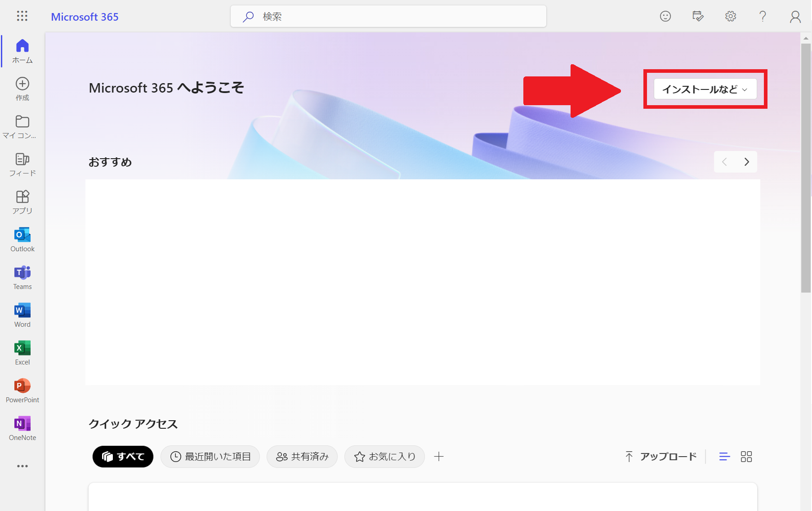The image size is (812, 511).
Task: Select the 共有済み filter tab
Action: click(302, 457)
